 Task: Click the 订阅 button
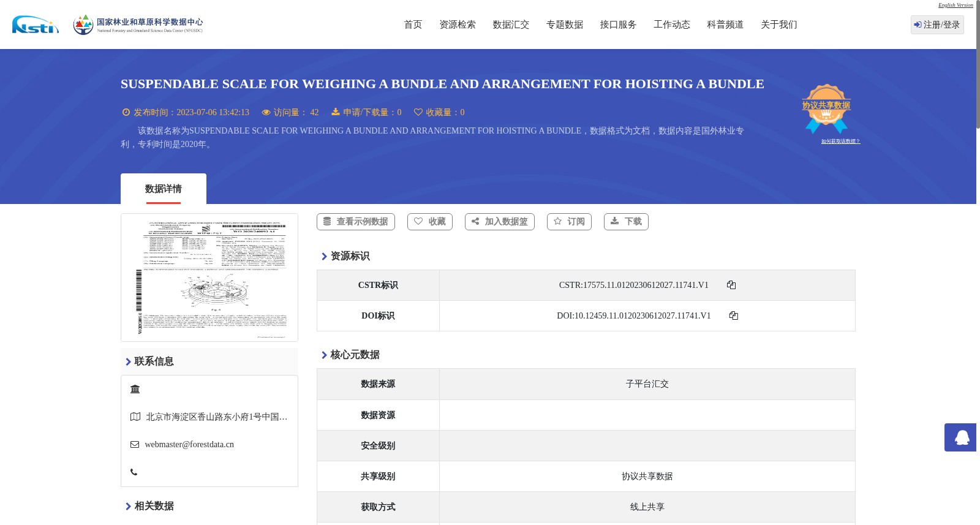[569, 222]
